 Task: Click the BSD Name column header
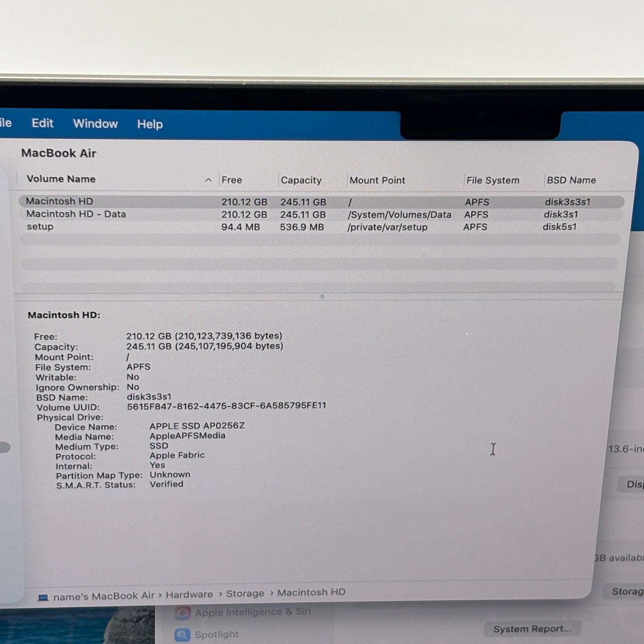(x=571, y=180)
